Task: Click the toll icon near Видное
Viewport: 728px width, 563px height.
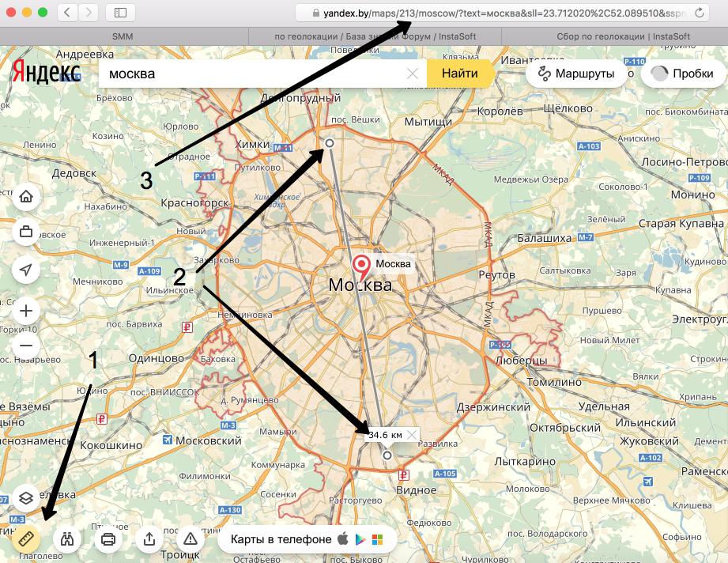Action: point(403,475)
